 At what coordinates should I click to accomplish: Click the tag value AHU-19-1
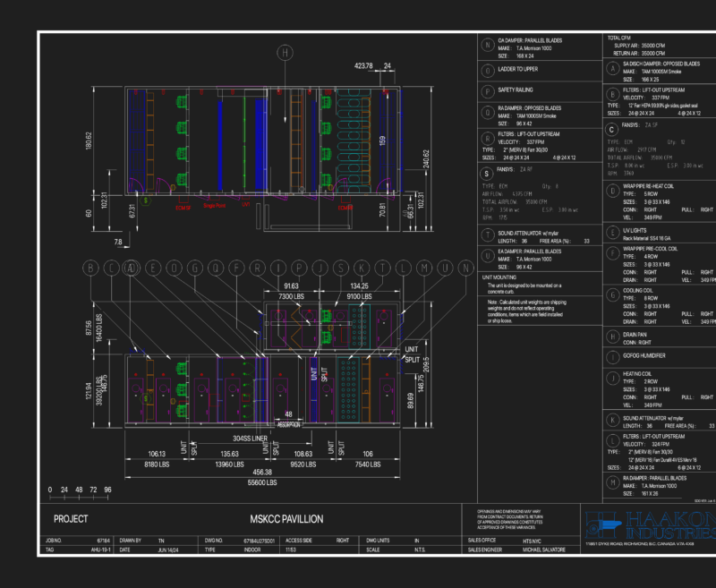pos(100,550)
